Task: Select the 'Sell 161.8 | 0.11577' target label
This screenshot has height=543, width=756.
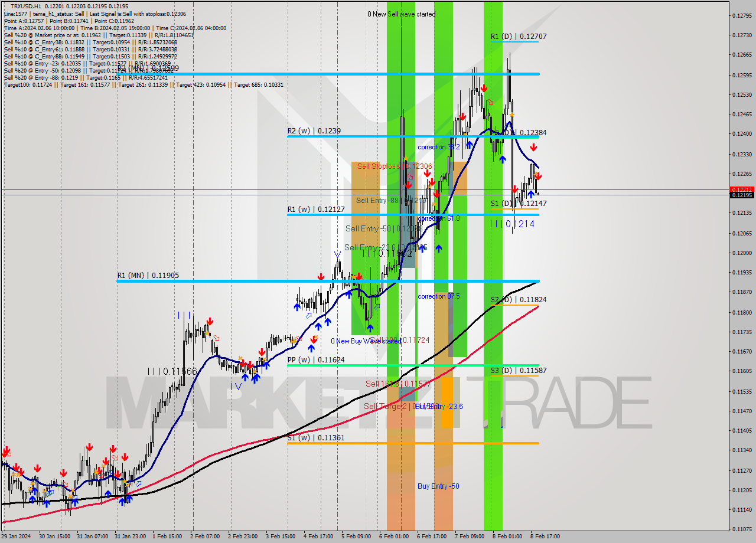Action: [x=397, y=384]
